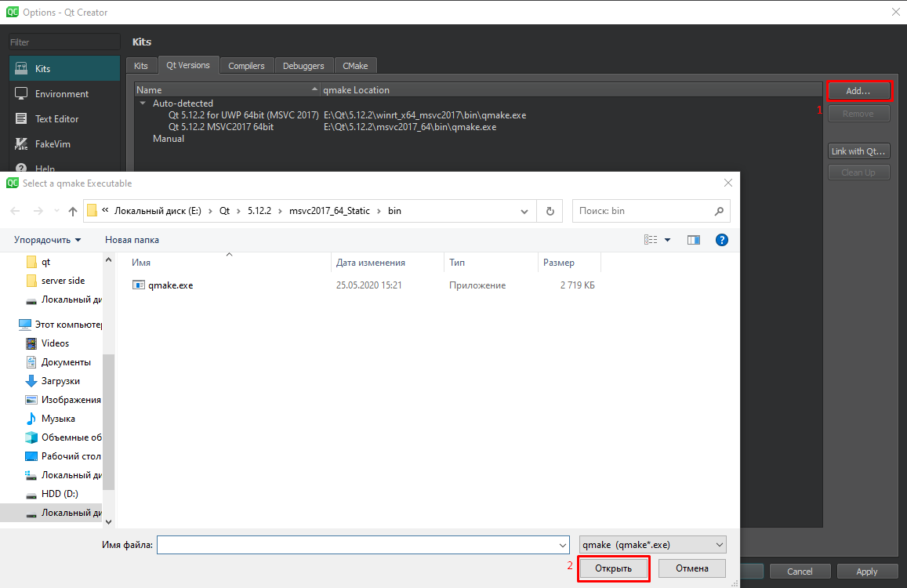Go up one folder level
907x588 pixels.
coord(72,211)
